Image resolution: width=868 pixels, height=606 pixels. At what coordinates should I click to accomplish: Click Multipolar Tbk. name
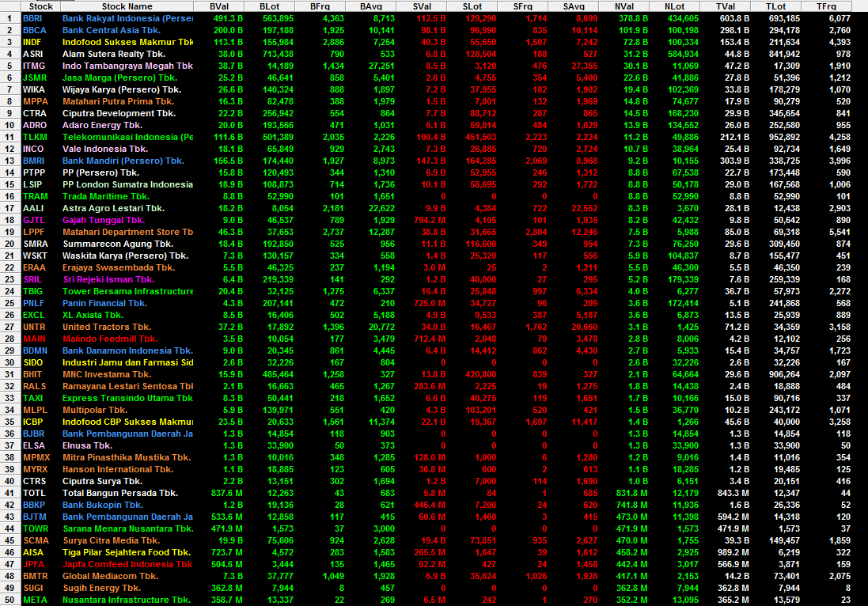tap(95, 411)
